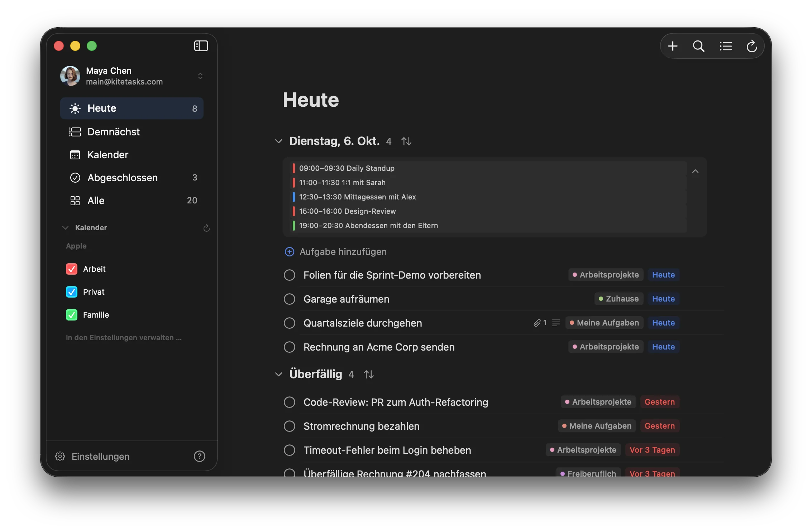The height and width of the screenshot is (530, 812).
Task: Click notes icon on Quartalsziele durchgehen
Action: click(556, 323)
